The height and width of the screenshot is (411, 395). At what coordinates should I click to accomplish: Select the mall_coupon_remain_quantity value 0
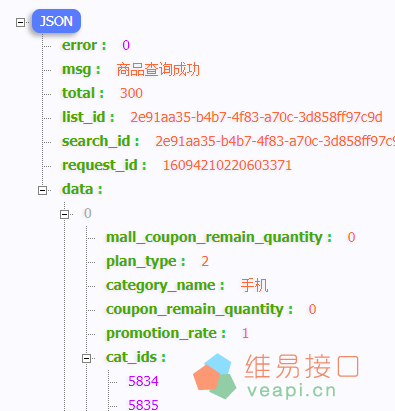tap(351, 237)
